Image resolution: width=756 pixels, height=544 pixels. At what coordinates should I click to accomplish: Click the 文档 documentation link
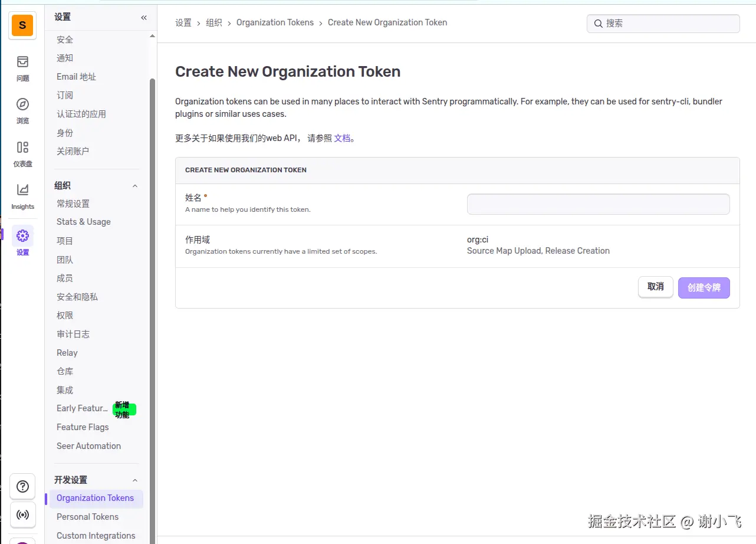tap(342, 137)
